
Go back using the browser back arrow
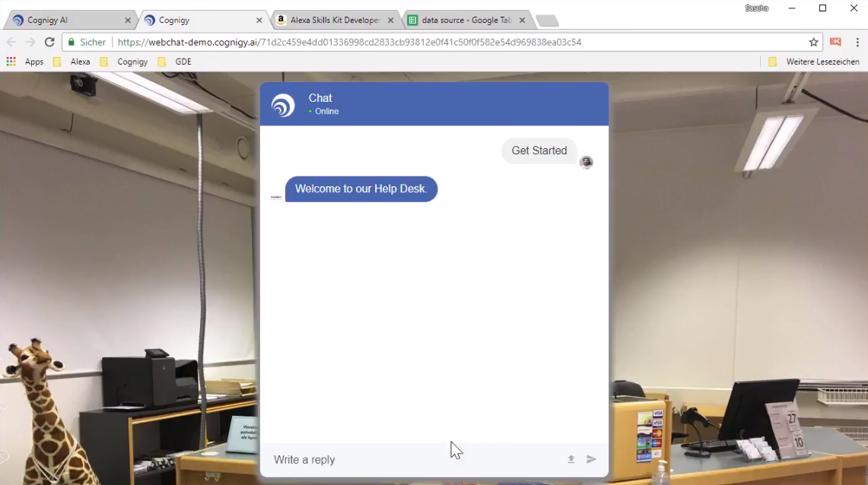[11, 43]
